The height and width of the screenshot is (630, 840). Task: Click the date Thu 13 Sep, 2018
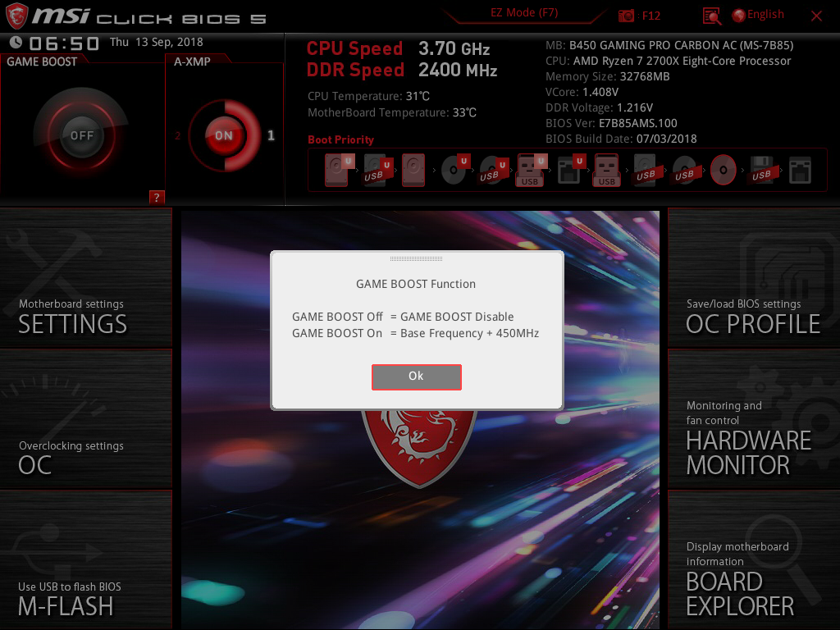tap(157, 43)
